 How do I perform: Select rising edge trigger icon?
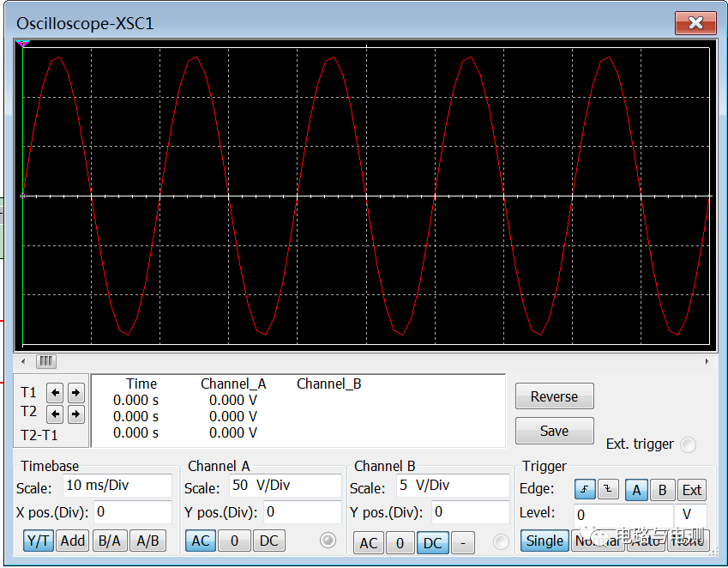tap(585, 489)
